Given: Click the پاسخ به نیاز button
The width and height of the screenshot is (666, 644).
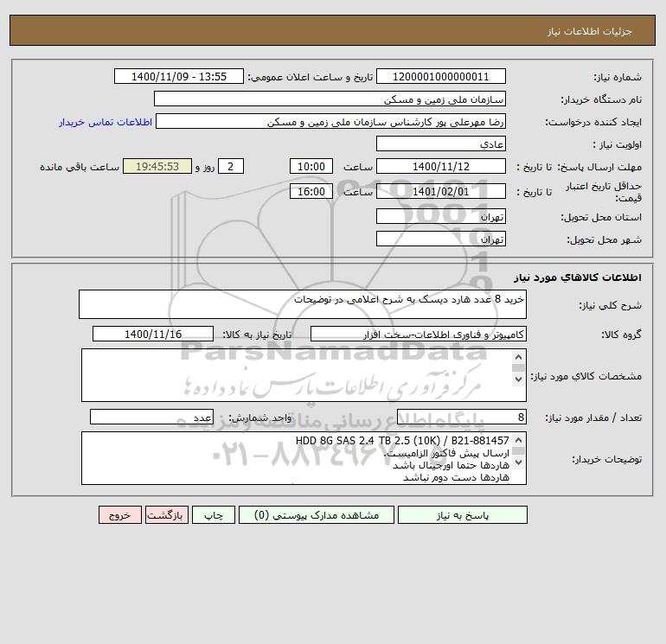Looking at the screenshot, I should tap(462, 515).
